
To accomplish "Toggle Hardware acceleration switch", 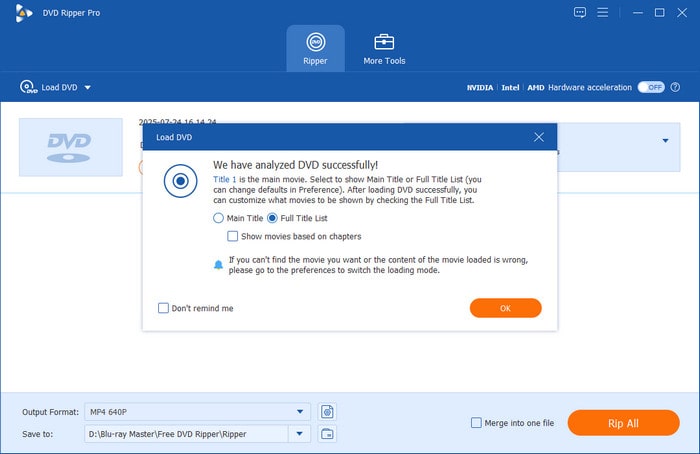I will 651,87.
